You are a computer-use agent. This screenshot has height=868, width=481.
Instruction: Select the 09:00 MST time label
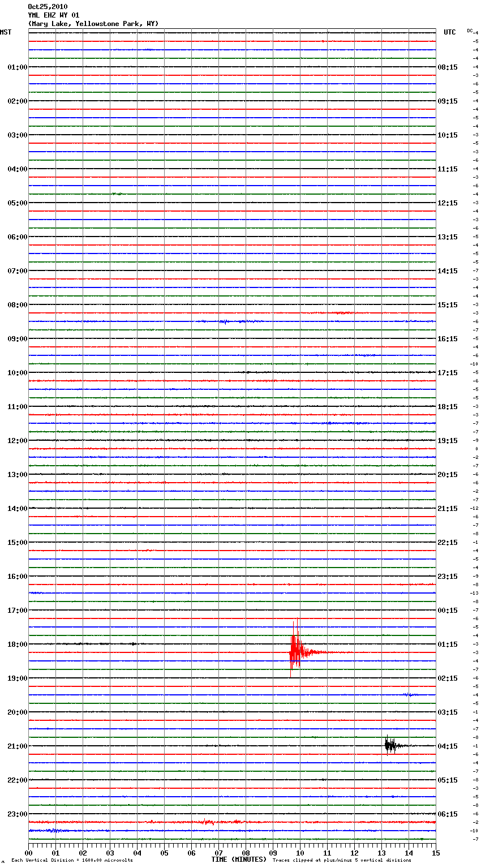click(17, 339)
